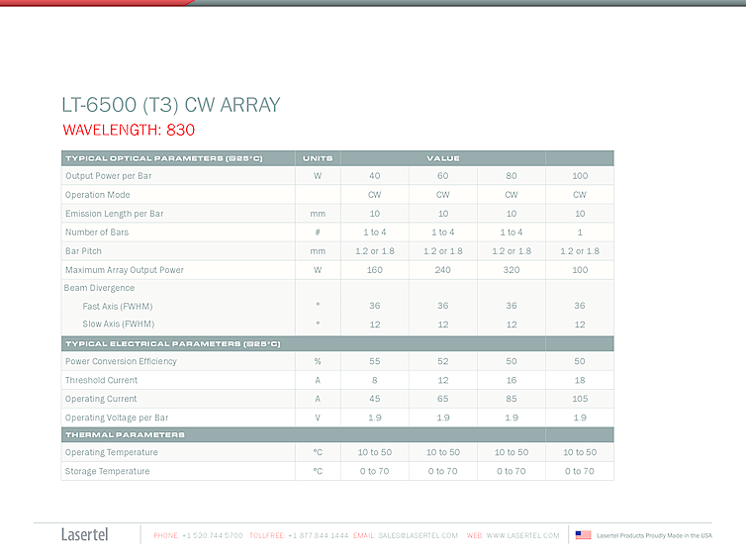Select the Typical Electrical Parameters section header
This screenshot has height=560, width=746.
173,343
